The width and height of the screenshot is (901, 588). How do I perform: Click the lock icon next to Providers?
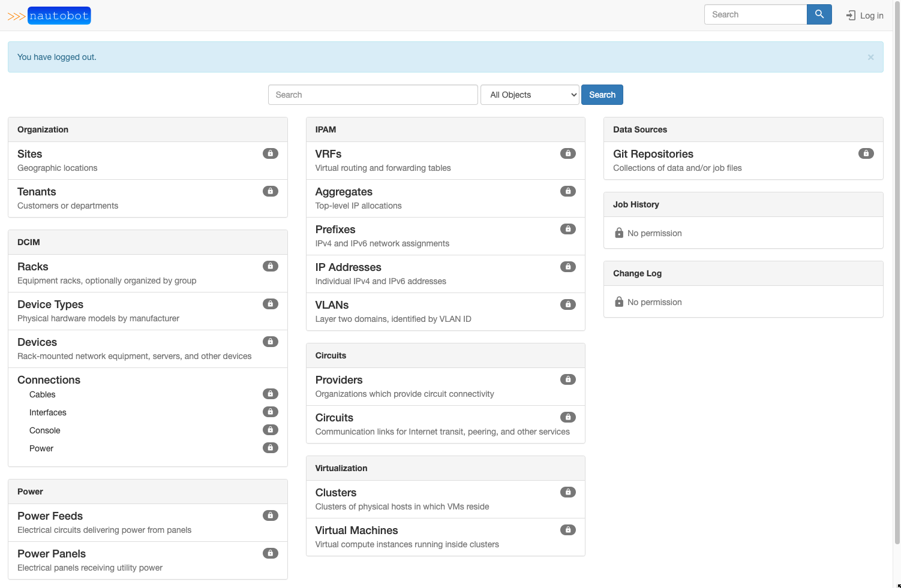(x=567, y=379)
